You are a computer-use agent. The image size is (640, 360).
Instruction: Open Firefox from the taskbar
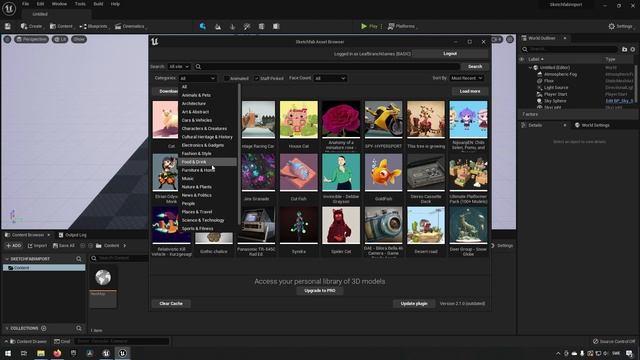click(57, 353)
